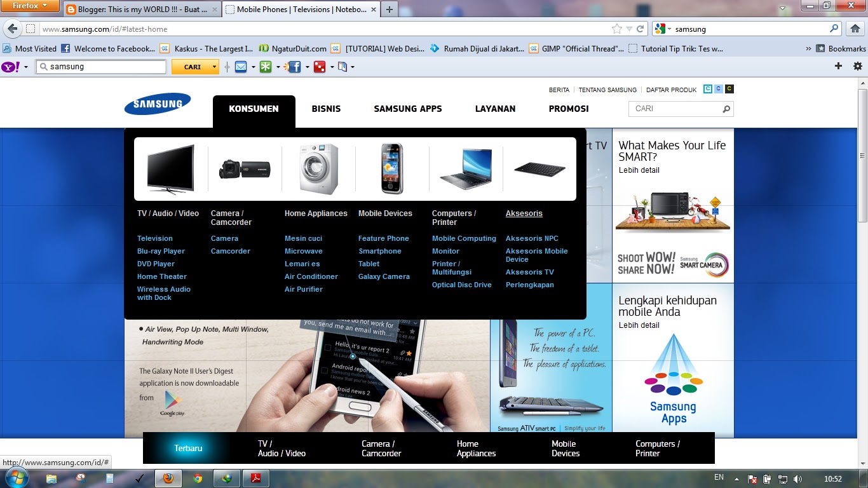The image size is (868, 488).
Task: Open the Windows Explorer taskbar folder icon
Action: pyautogui.click(x=51, y=478)
